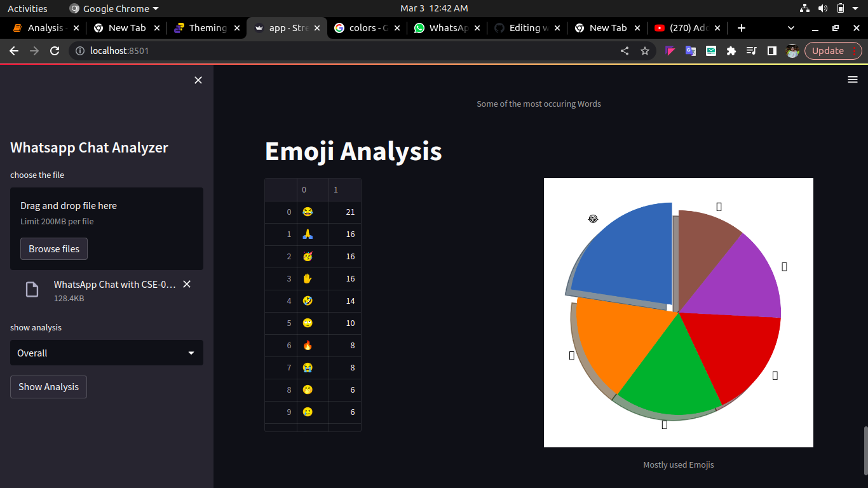Open the Chrome extensions puzzle icon
The width and height of the screenshot is (868, 488).
(x=731, y=50)
